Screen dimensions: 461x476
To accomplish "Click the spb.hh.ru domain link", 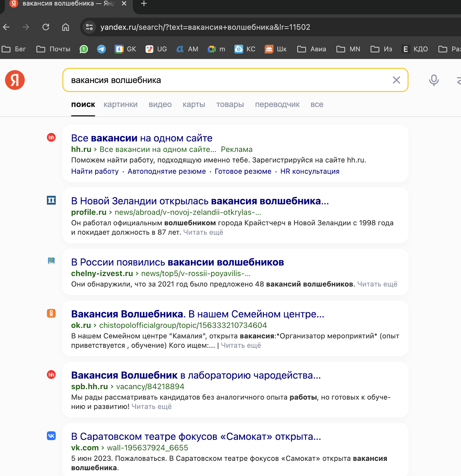I will click(90, 386).
